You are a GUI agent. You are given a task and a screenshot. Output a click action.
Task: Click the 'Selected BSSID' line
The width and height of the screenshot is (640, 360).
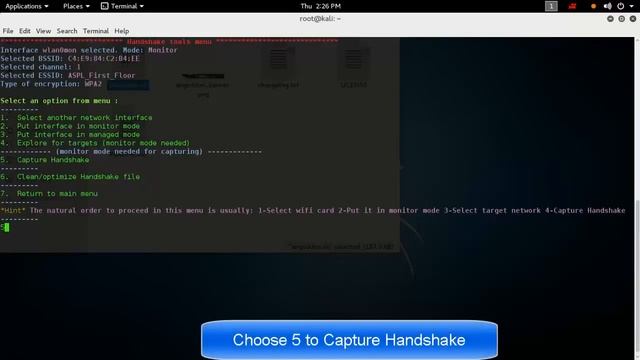click(70, 58)
